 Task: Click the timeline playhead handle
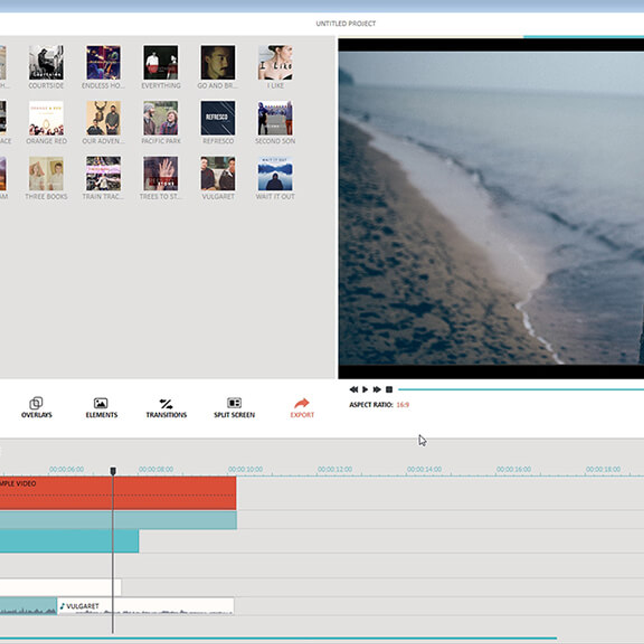click(x=113, y=471)
